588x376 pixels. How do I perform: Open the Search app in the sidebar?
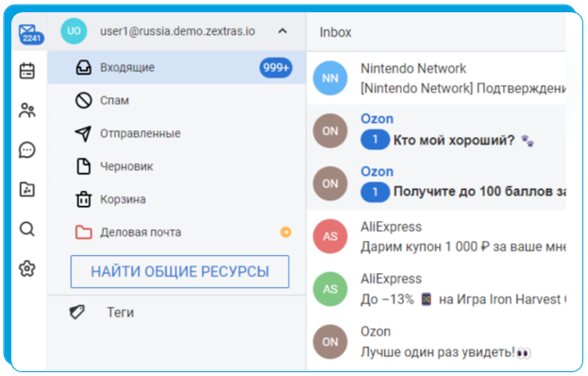[27, 229]
